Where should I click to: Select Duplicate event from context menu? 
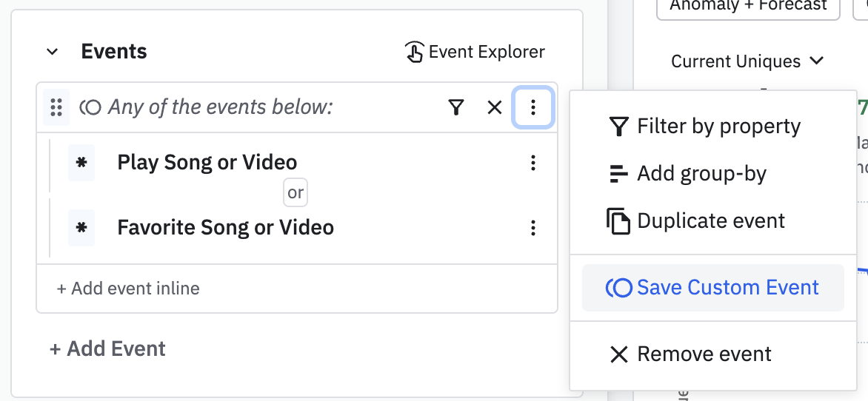click(696, 221)
